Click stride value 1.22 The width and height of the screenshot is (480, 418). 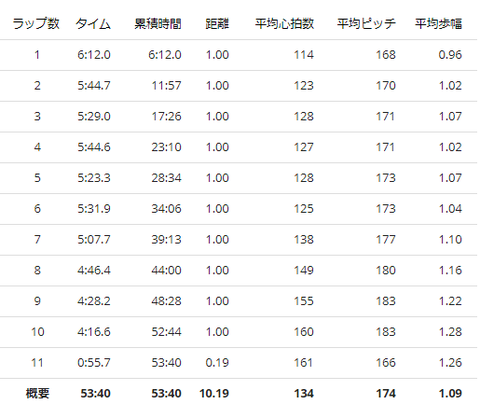click(450, 301)
